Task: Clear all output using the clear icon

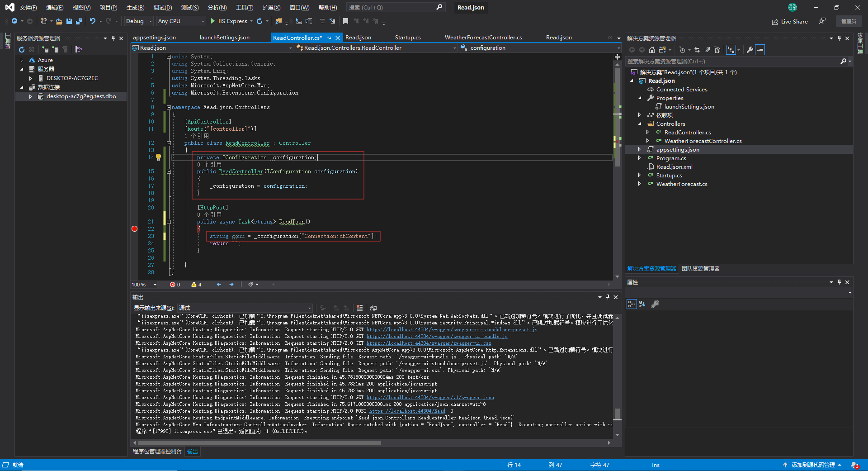Action: (x=359, y=308)
